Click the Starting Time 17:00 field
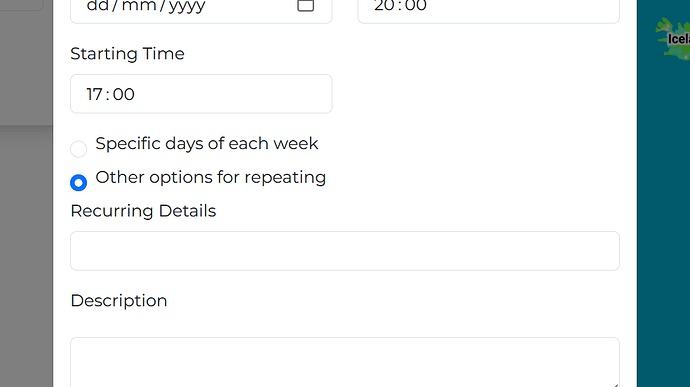 point(201,94)
